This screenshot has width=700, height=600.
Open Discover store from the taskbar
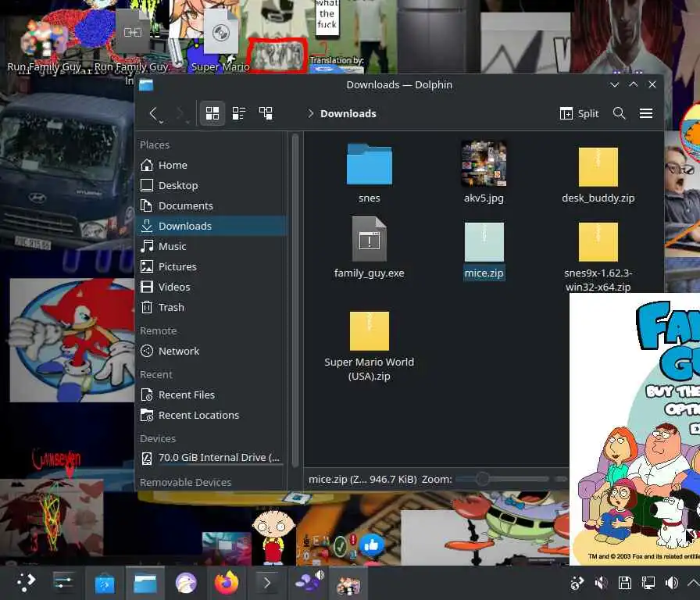105,583
